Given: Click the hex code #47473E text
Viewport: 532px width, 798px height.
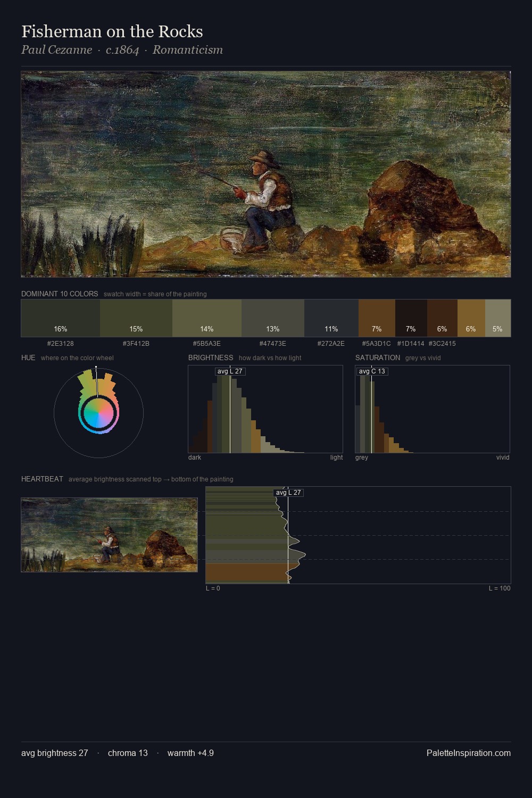Looking at the screenshot, I should pyautogui.click(x=273, y=344).
